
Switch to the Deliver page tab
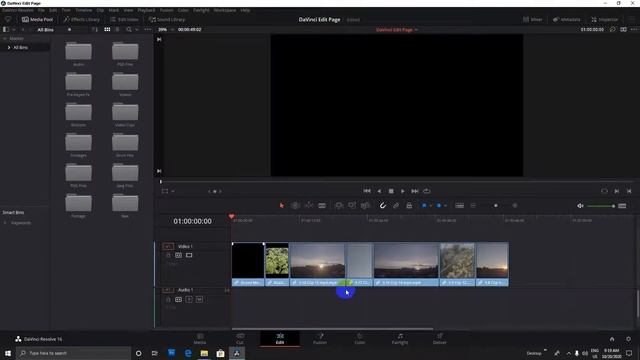[x=440, y=338]
